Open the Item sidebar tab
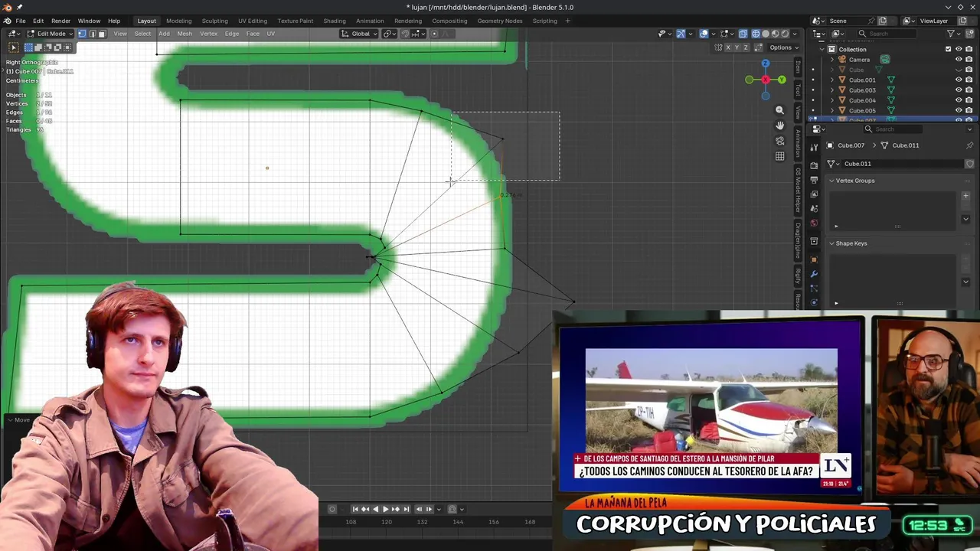Viewport: 980px width, 551px height. tap(798, 69)
